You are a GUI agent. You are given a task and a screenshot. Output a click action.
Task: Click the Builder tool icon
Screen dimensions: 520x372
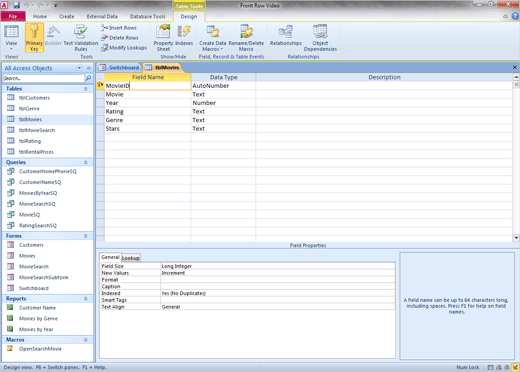pos(53,36)
